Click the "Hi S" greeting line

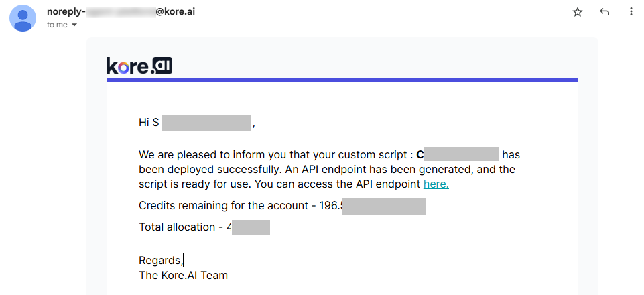click(x=149, y=123)
